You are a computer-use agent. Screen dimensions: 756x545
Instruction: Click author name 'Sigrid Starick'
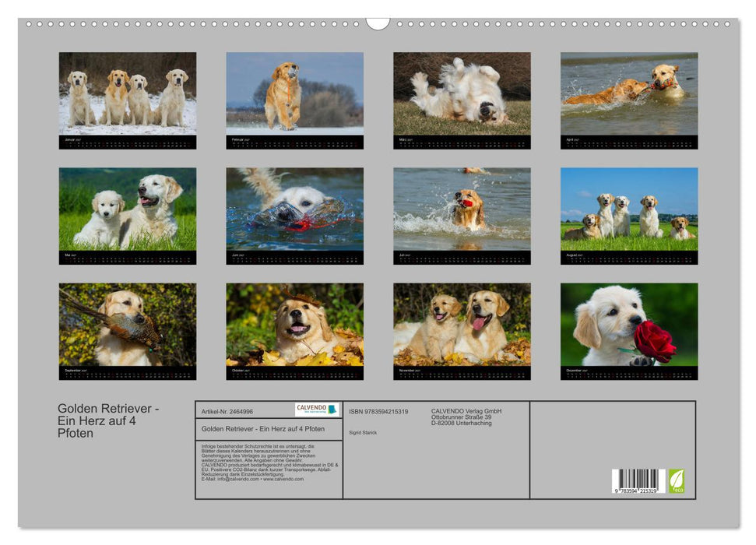pyautogui.click(x=363, y=433)
